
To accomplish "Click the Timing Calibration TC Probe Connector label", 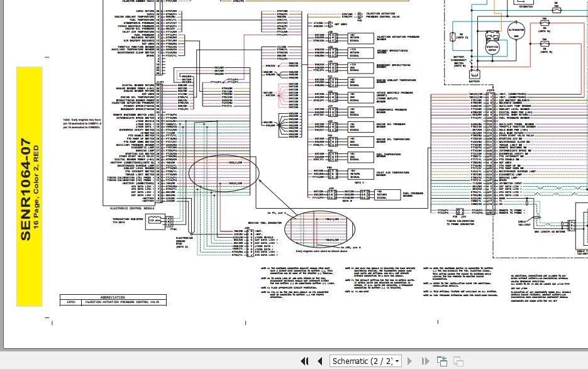I will pyautogui.click(x=461, y=223).
